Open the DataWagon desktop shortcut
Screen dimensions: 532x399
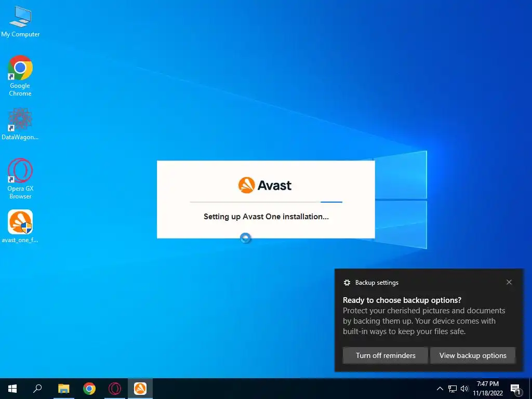(20, 124)
